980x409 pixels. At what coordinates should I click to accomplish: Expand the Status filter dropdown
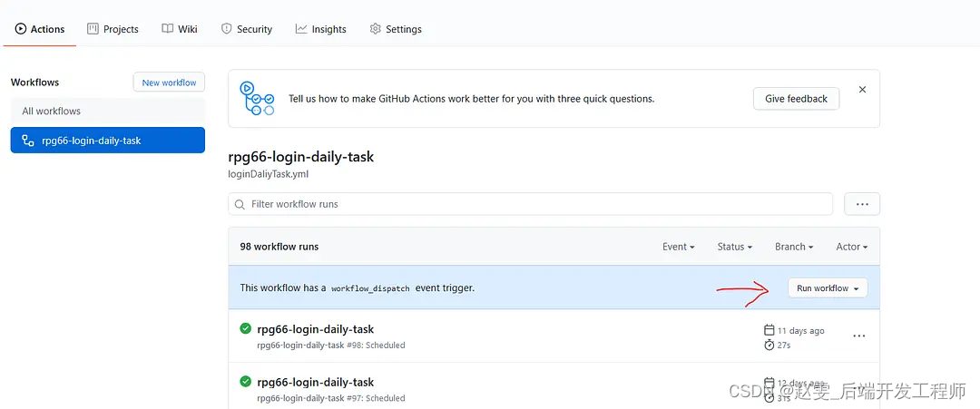pyautogui.click(x=734, y=247)
